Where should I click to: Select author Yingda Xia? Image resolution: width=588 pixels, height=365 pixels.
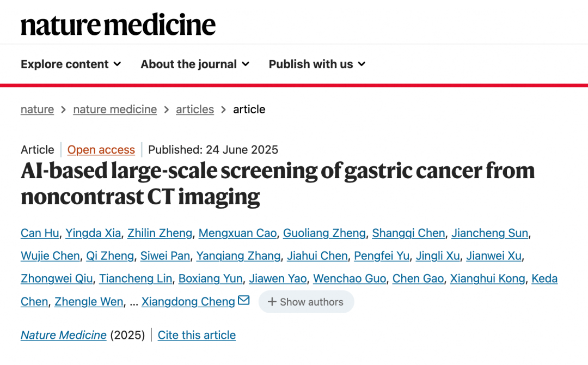[x=93, y=233]
